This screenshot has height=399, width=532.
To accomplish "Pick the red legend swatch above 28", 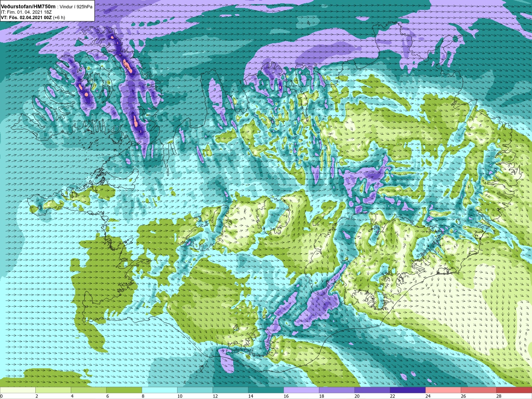I will [x=514, y=390].
